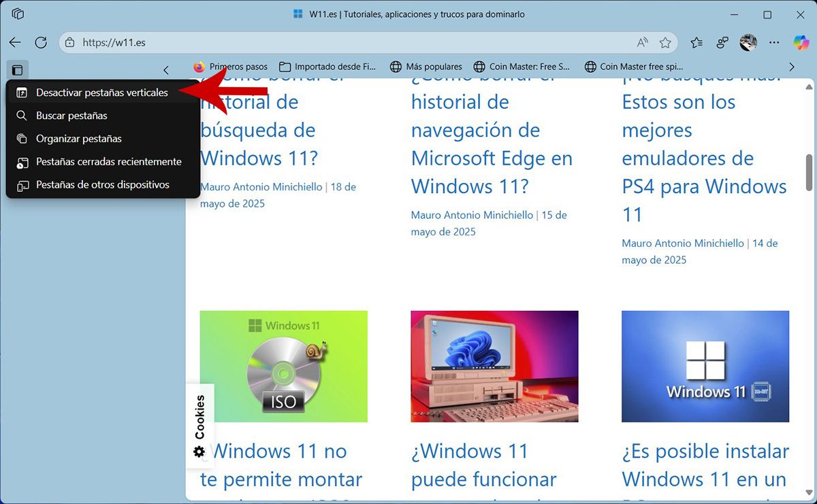Maximize the Edge browser window
The width and height of the screenshot is (817, 504).
[x=767, y=14]
